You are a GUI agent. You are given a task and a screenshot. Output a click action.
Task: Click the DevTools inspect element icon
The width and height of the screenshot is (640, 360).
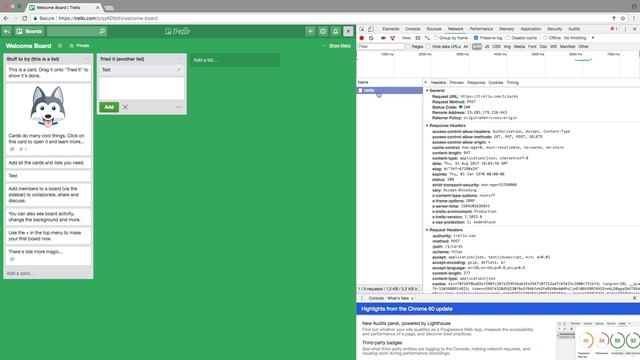(x=362, y=29)
